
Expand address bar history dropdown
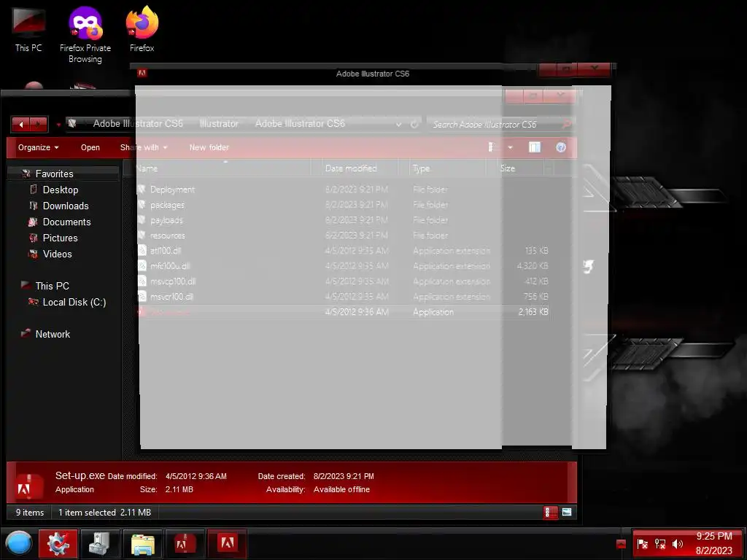[398, 125]
